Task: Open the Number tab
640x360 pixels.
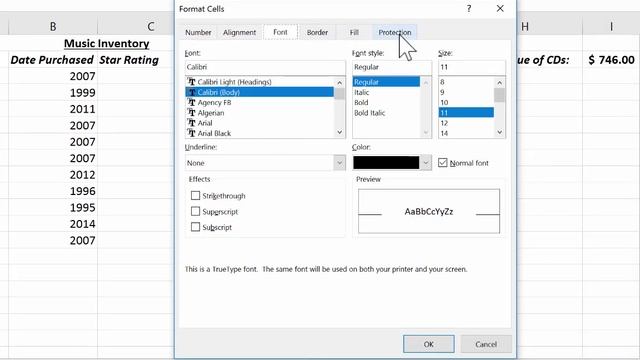Action: tap(198, 32)
